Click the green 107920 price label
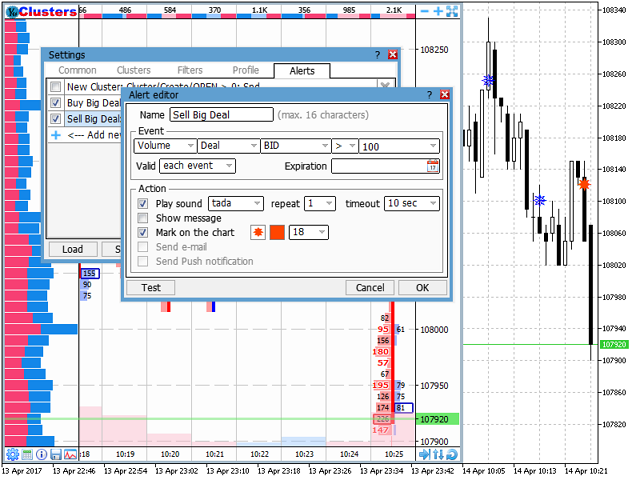 point(437,419)
